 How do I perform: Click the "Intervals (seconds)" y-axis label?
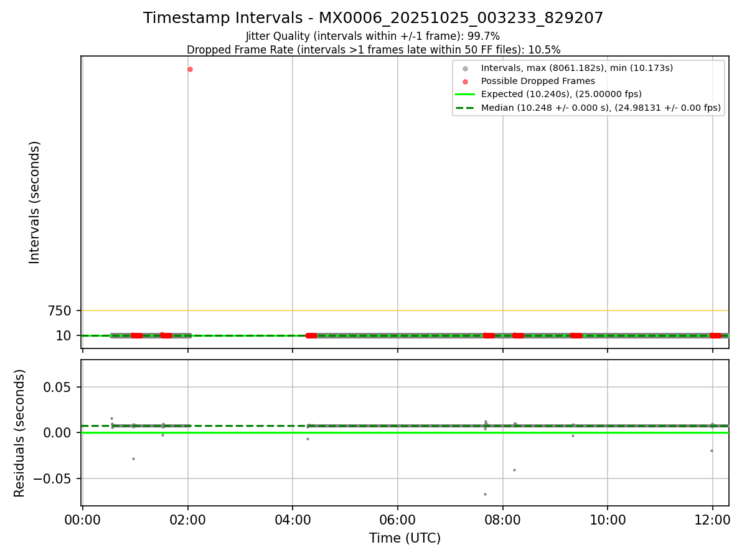(35, 202)
